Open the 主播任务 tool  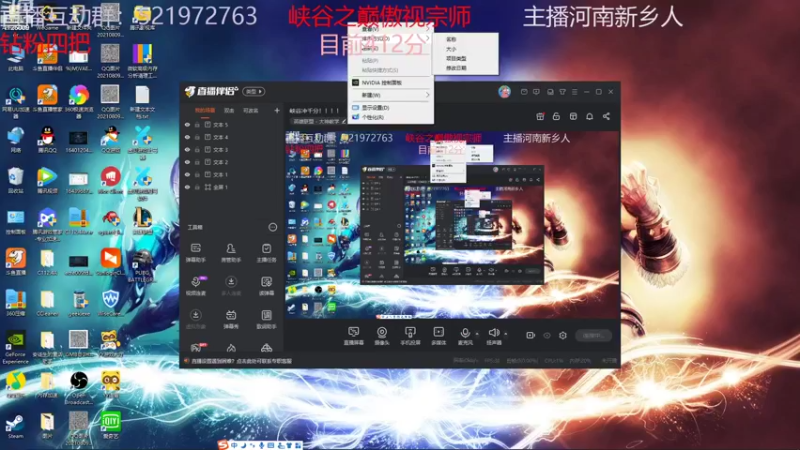pos(266,253)
